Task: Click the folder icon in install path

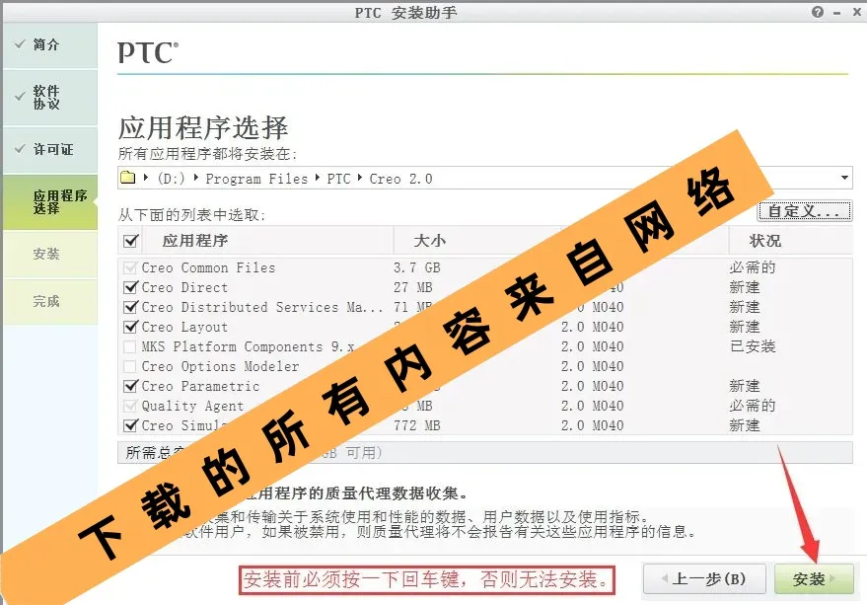Action: tap(128, 178)
